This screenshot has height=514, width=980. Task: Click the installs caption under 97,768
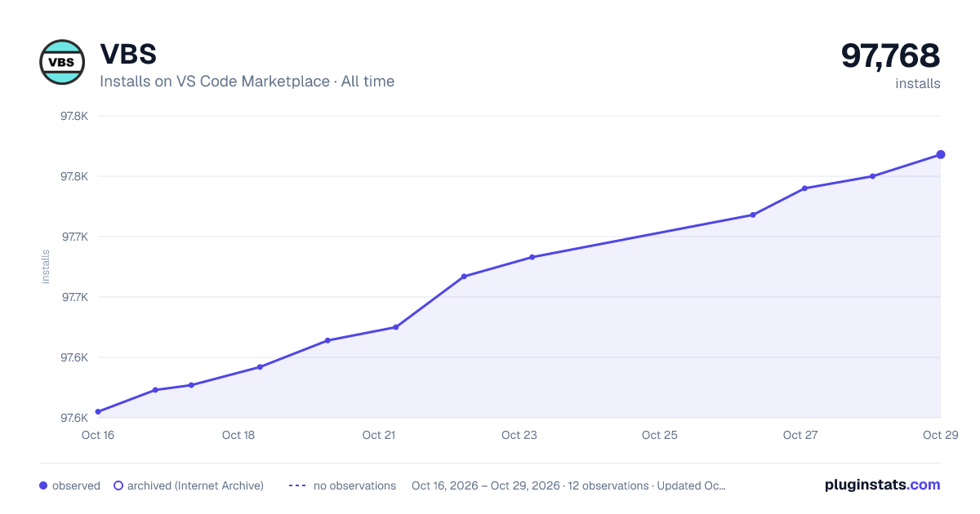(x=918, y=83)
